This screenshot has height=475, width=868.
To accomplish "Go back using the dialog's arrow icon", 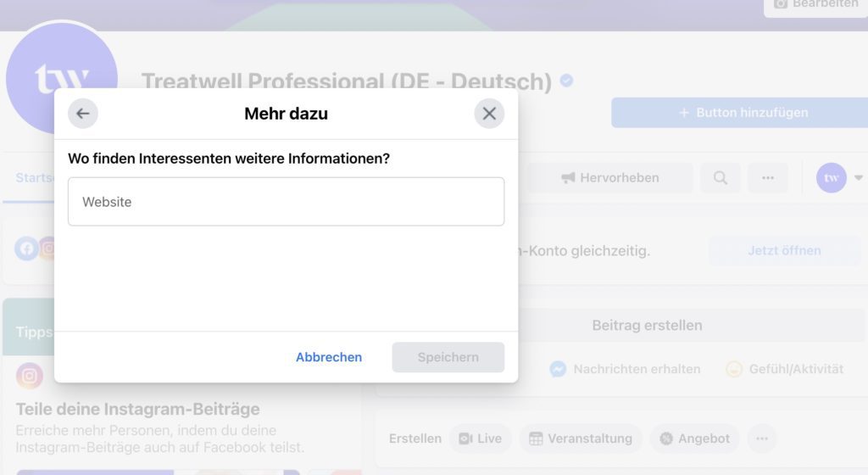I will 83,114.
